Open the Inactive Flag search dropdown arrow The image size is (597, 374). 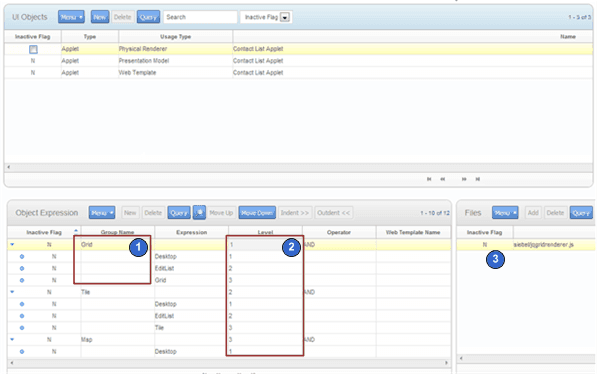[x=285, y=17]
